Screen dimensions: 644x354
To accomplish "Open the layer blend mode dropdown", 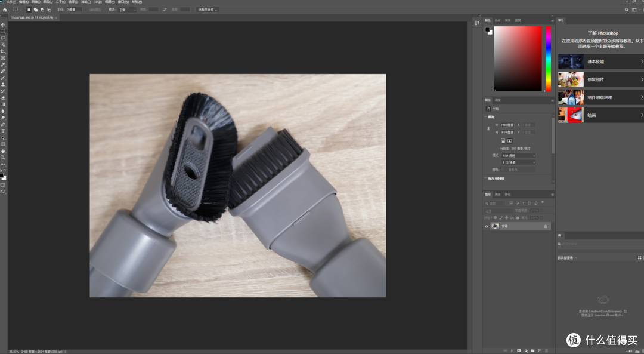I will click(498, 211).
